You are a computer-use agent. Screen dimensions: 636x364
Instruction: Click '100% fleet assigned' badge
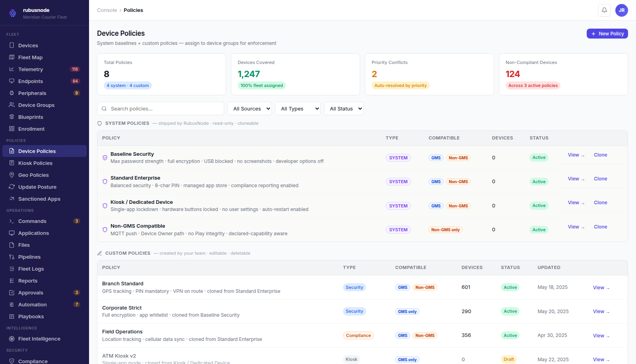point(262,85)
